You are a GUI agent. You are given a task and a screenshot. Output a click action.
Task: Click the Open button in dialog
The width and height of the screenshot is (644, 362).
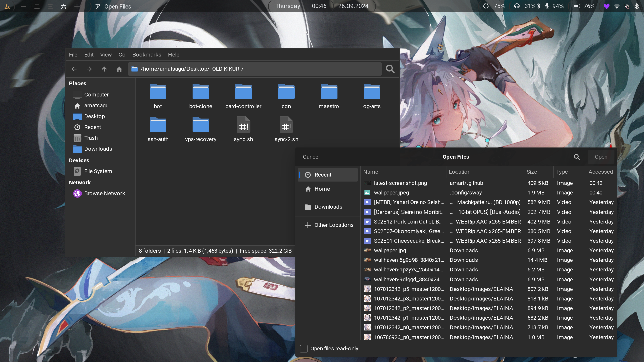(x=601, y=157)
